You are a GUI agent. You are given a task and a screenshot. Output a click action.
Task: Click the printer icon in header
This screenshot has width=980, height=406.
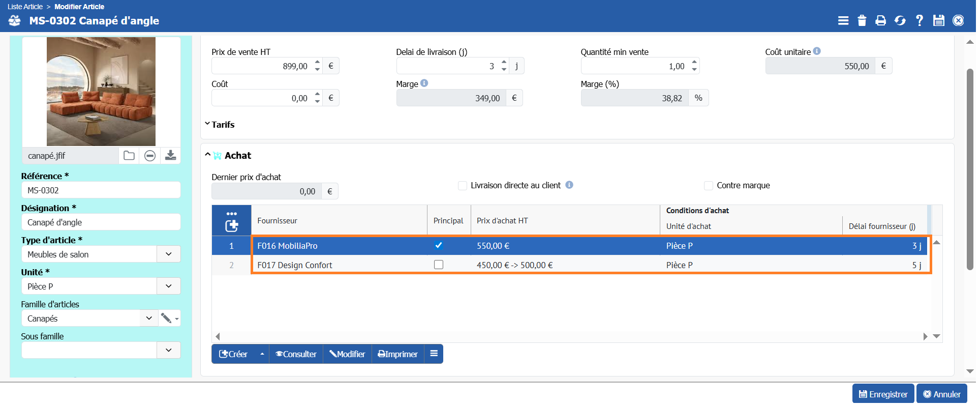(x=880, y=20)
